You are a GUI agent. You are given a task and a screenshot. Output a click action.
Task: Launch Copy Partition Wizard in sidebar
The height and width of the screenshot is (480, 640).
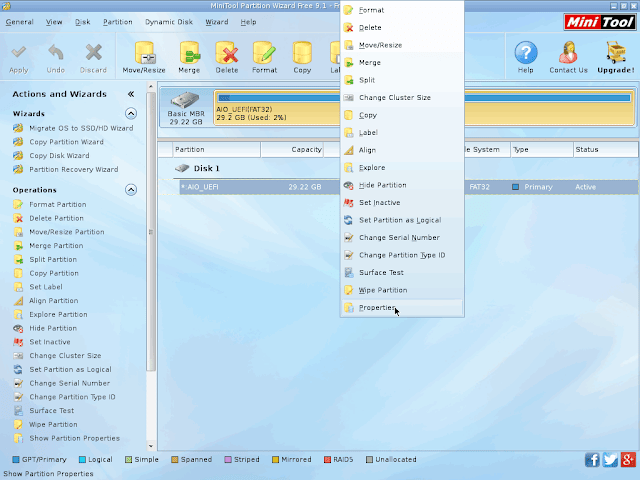tap(66, 142)
